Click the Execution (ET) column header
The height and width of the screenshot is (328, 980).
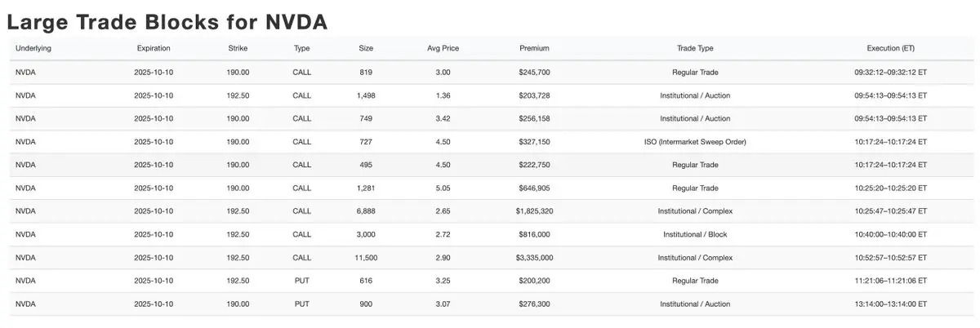891,48
